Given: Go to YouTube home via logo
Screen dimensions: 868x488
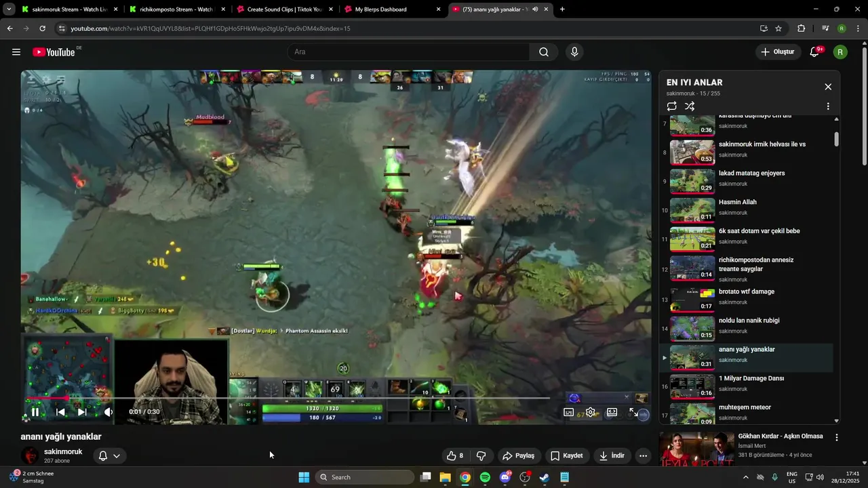Looking at the screenshot, I should (x=54, y=52).
